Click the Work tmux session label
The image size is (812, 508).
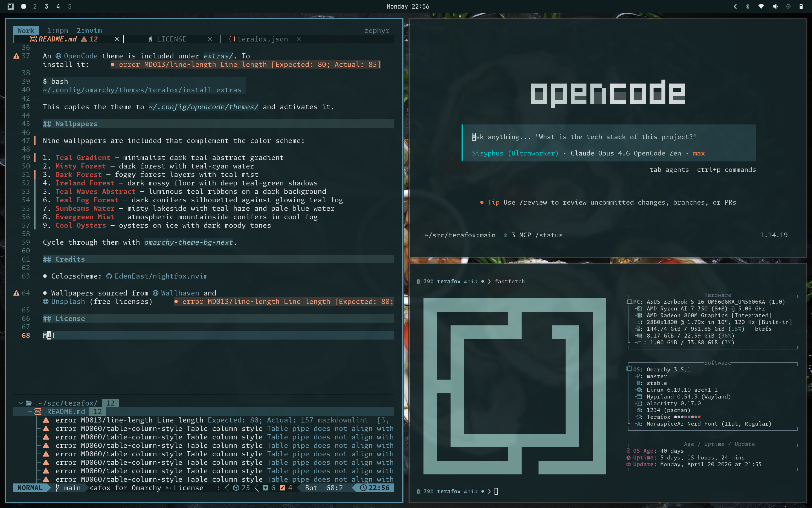coord(26,30)
